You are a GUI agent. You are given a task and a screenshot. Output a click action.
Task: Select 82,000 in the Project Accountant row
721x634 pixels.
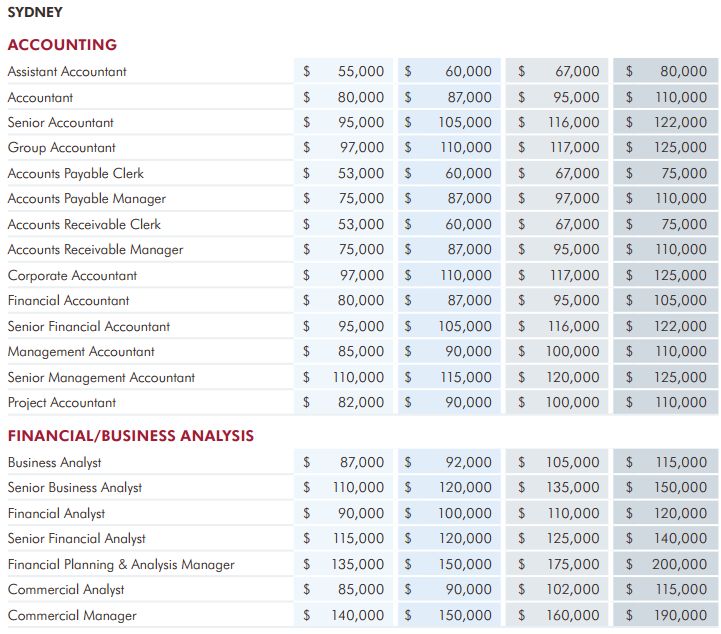tap(361, 403)
